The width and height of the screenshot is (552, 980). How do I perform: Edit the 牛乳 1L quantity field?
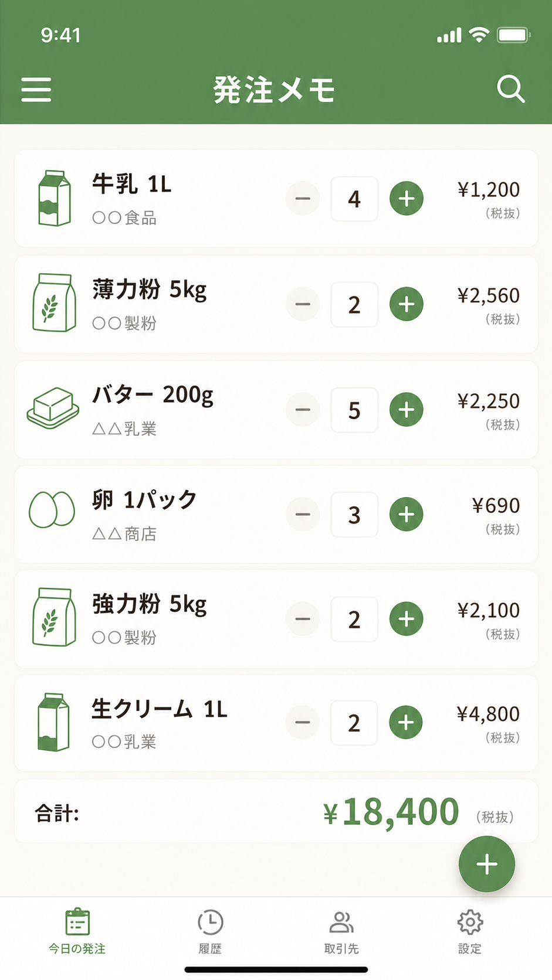coord(354,199)
